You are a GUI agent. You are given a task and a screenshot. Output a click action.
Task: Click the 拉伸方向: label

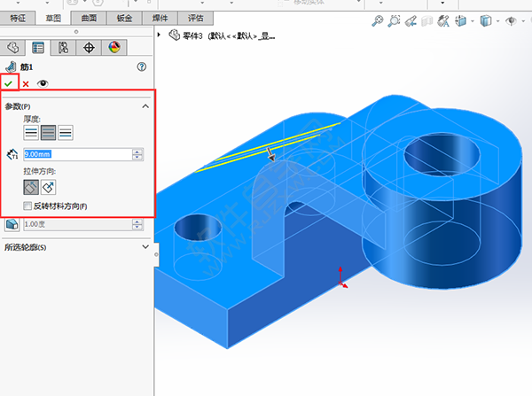click(39, 171)
